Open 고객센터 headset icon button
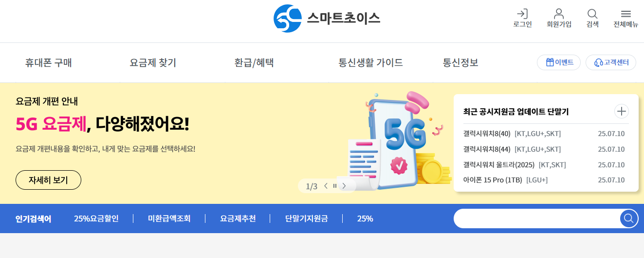The width and height of the screenshot is (644, 258). click(611, 62)
